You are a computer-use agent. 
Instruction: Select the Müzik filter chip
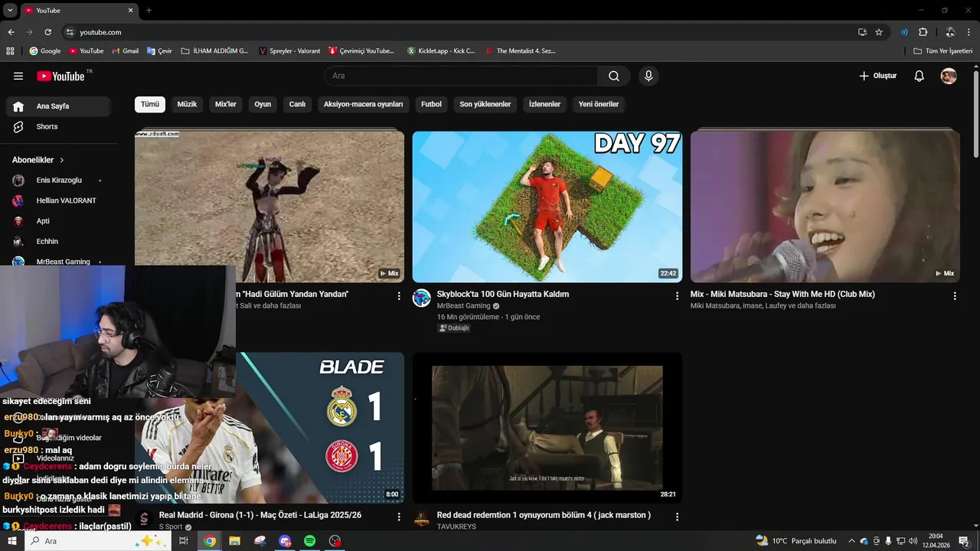tap(187, 104)
